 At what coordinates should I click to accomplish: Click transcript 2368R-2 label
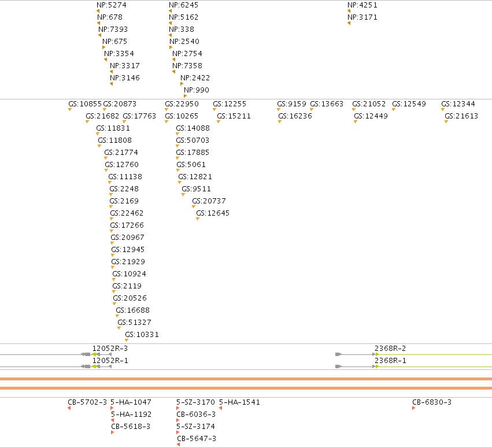click(x=390, y=349)
